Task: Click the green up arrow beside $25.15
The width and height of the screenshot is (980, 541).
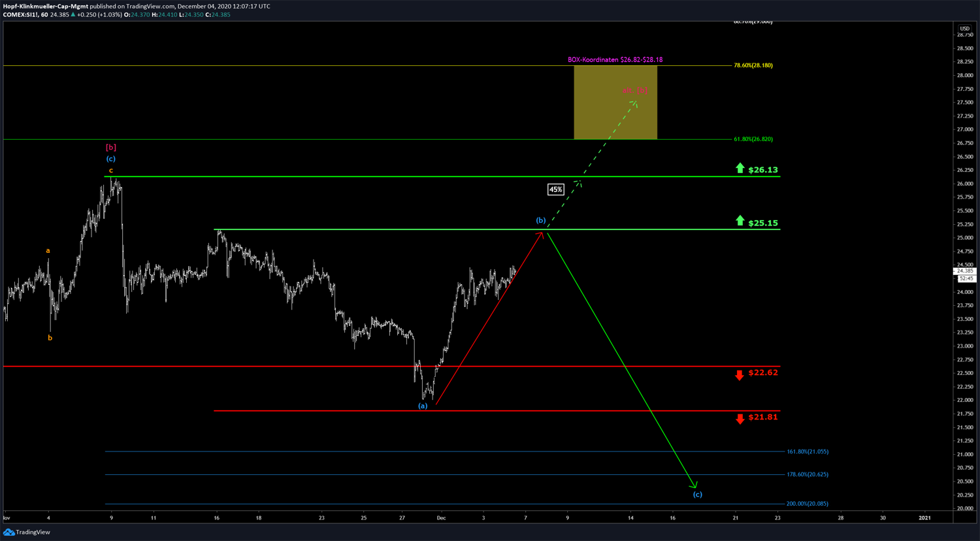Action: 740,221
